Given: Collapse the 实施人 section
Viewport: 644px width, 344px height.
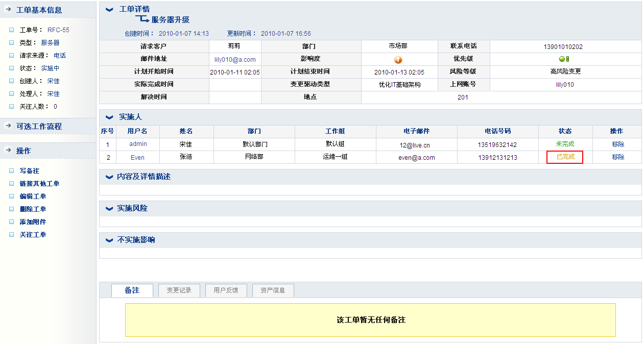Looking at the screenshot, I should pyautogui.click(x=109, y=117).
